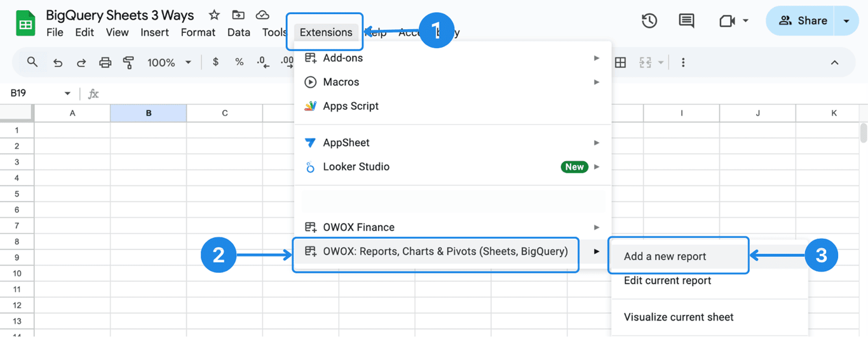
Task: Open merge cells type dropdown arrow
Action: pyautogui.click(x=661, y=62)
